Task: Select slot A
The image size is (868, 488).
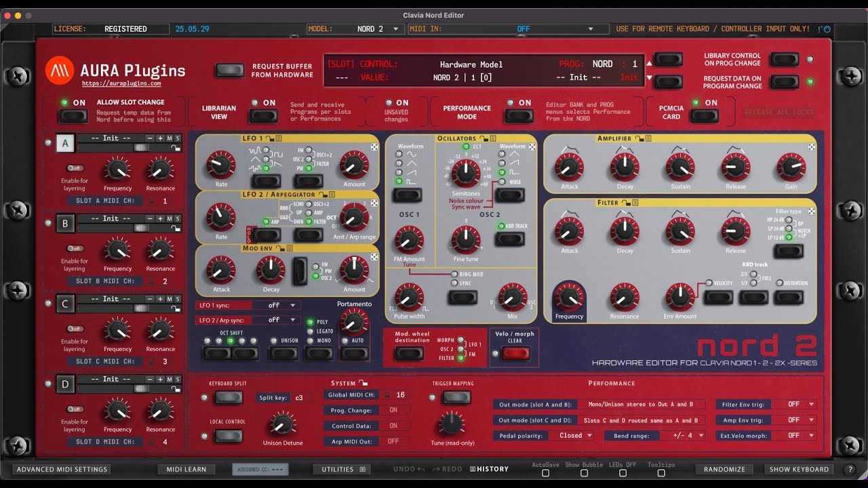Action: coord(65,143)
